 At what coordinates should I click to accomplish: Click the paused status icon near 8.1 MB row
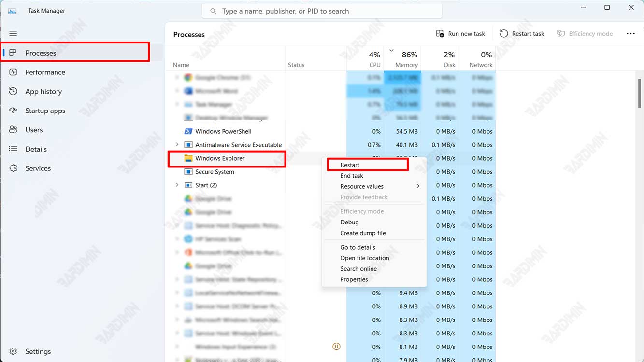(337, 347)
